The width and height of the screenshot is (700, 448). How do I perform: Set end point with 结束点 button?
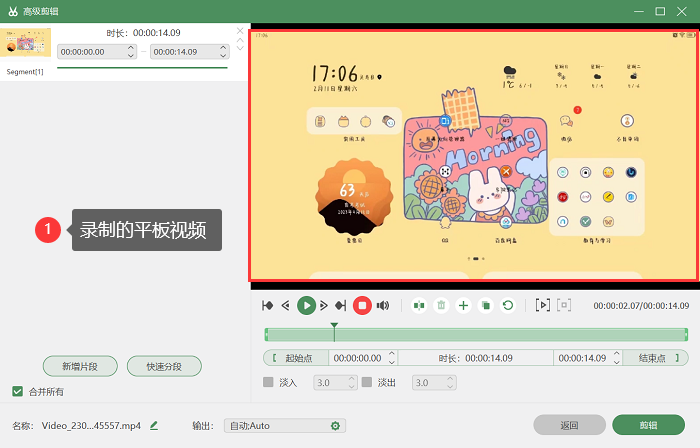655,358
